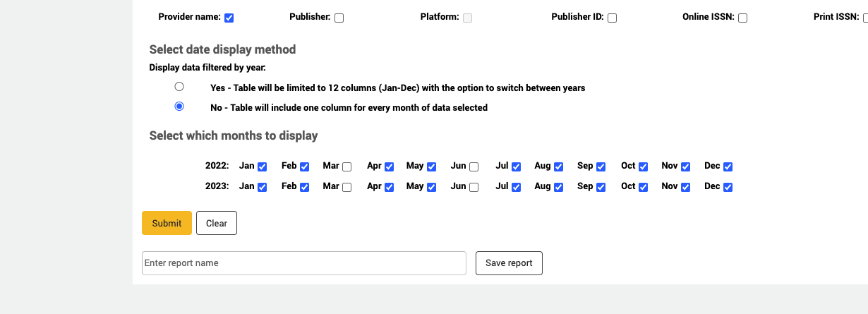Check the Mar 2023 checkbox
The height and width of the screenshot is (314, 868).
coord(346,188)
